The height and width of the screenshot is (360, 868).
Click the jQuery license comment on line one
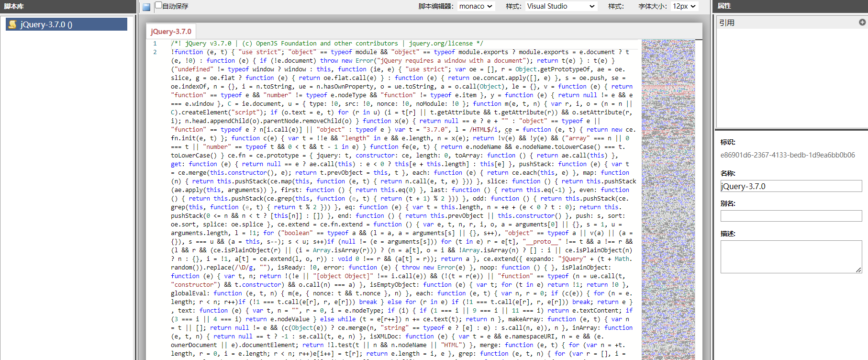click(x=327, y=44)
